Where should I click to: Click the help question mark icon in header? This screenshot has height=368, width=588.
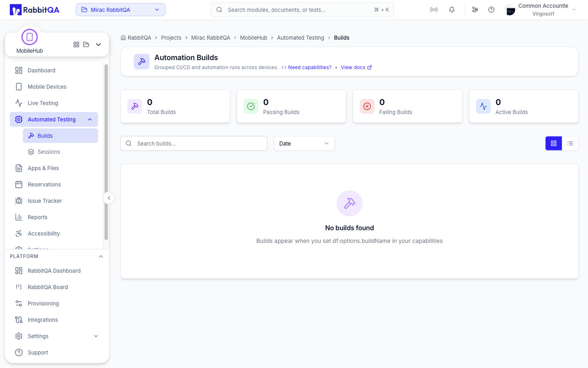[491, 10]
